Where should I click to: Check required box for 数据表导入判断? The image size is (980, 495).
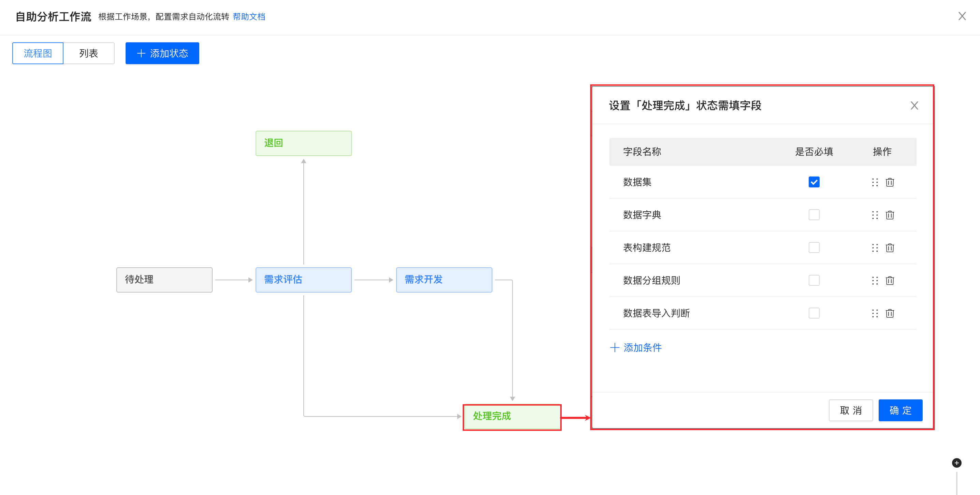pyautogui.click(x=814, y=313)
